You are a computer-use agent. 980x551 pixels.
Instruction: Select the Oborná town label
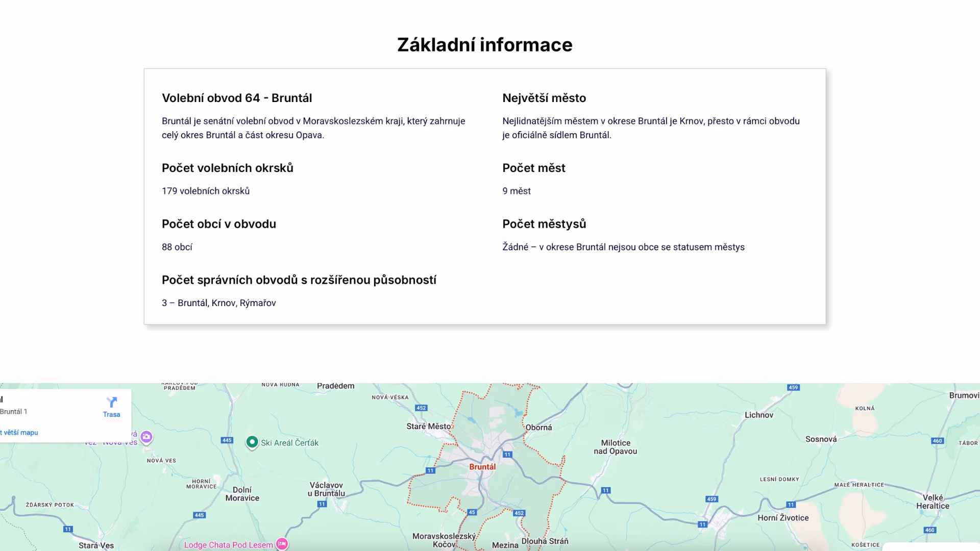(x=538, y=427)
